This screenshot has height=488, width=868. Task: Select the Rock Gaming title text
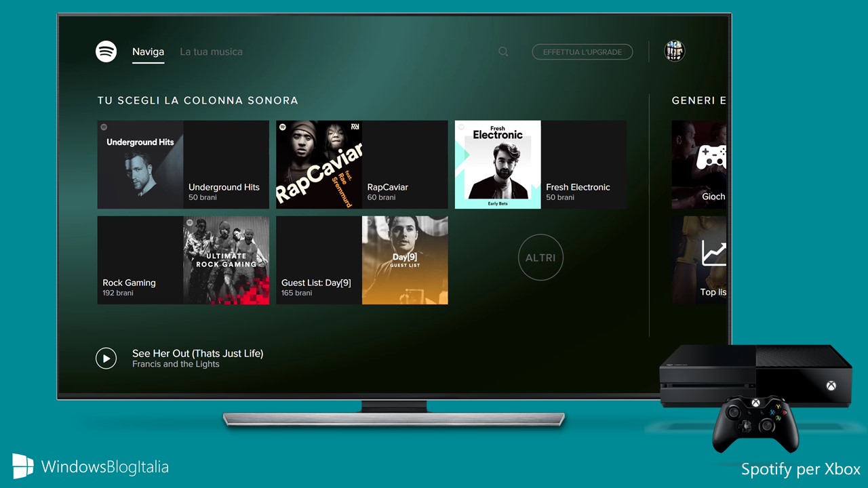pyautogui.click(x=129, y=283)
